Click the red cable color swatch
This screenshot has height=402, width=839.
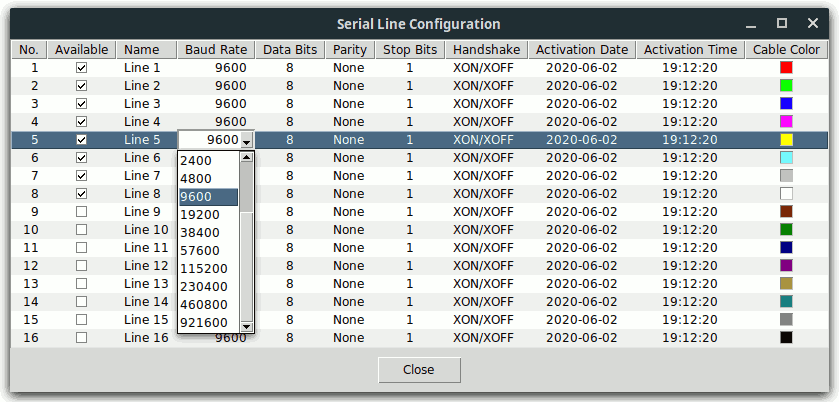click(x=786, y=68)
